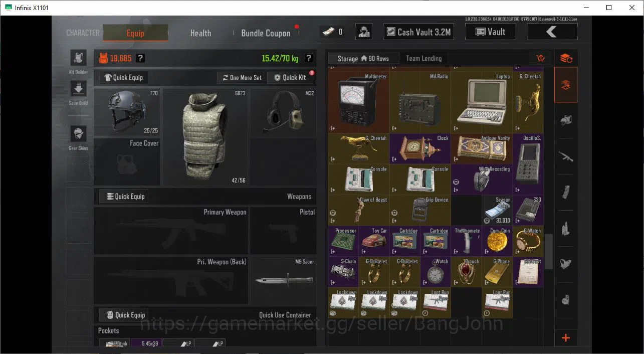Filter storage by magazine category
The height and width of the screenshot is (354, 644).
566,192
